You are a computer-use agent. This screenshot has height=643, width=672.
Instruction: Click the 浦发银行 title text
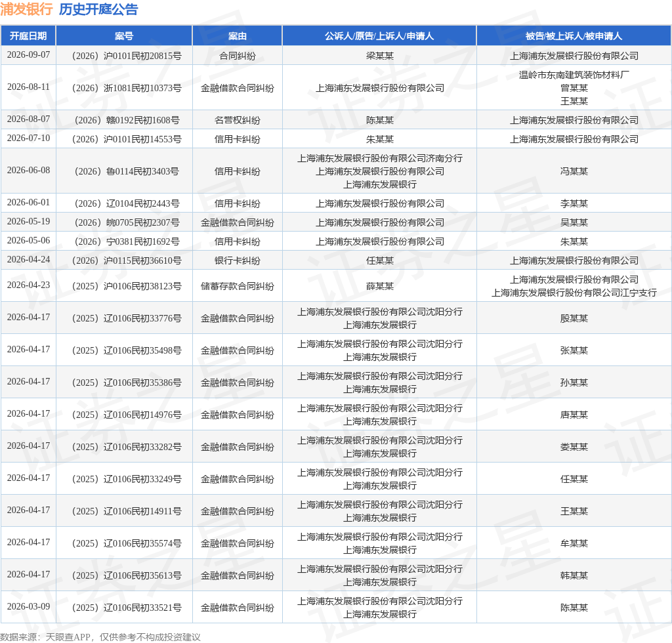pos(26,9)
